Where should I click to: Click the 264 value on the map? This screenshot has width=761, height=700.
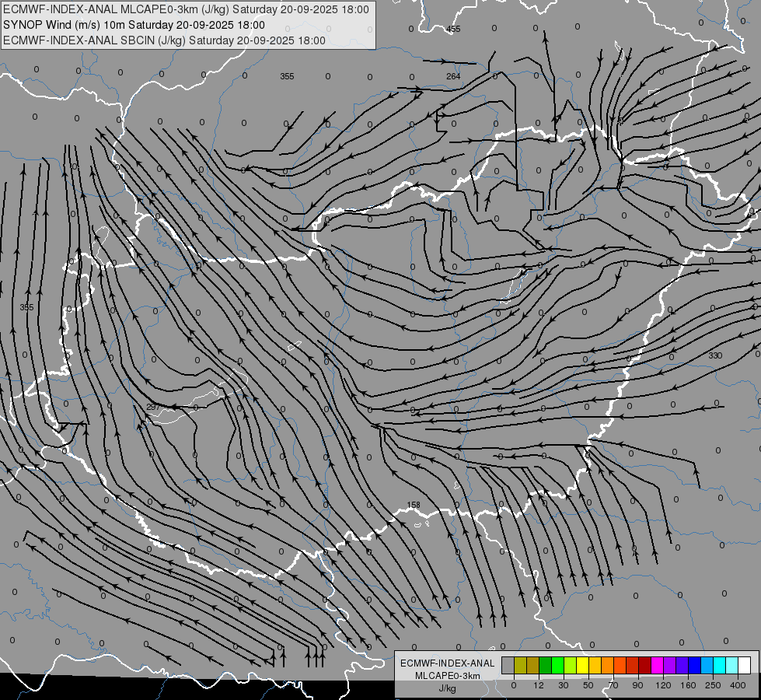(x=453, y=76)
